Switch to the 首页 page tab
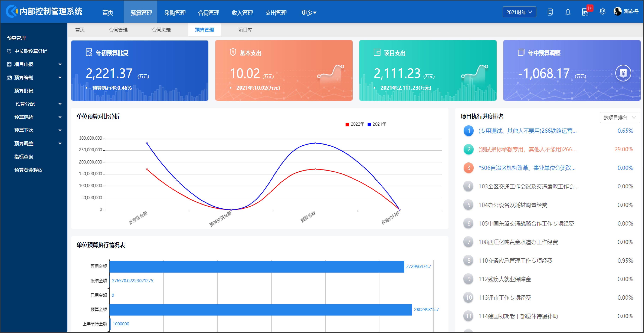 (x=80, y=30)
